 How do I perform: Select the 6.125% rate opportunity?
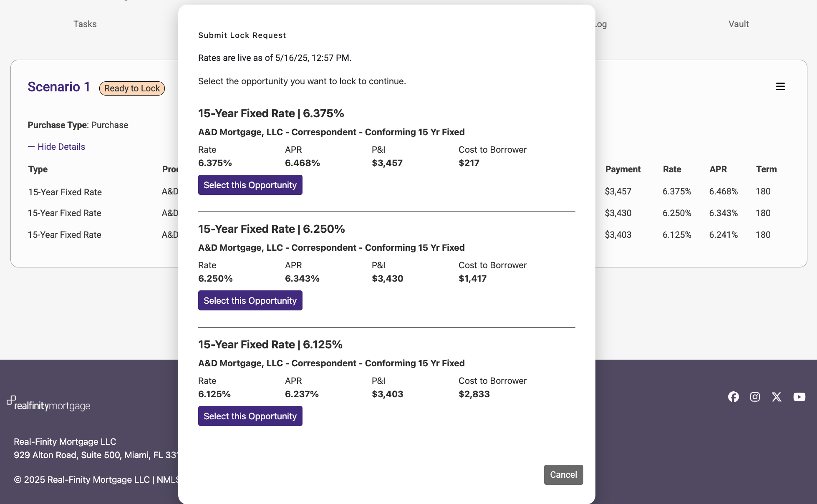coord(250,416)
